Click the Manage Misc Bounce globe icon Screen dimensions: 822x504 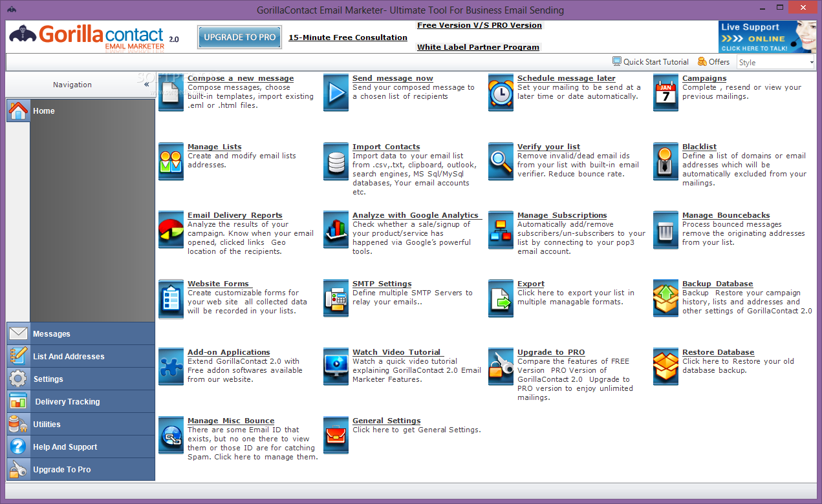[171, 436]
